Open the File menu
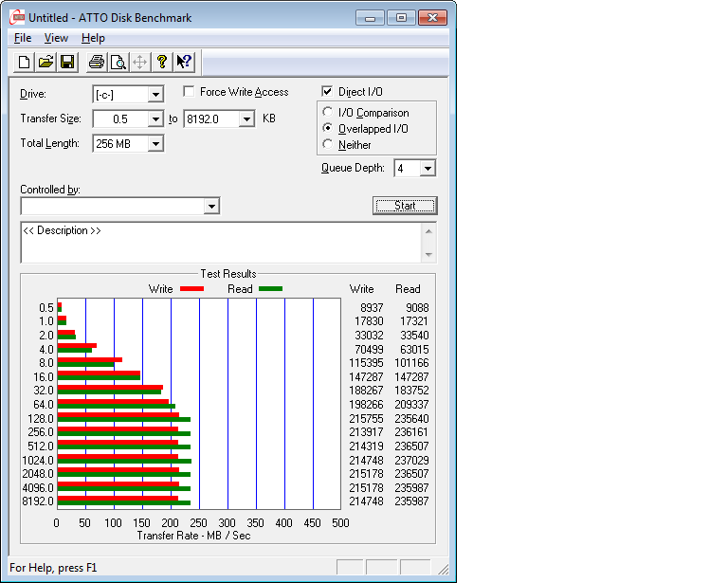 coord(23,38)
